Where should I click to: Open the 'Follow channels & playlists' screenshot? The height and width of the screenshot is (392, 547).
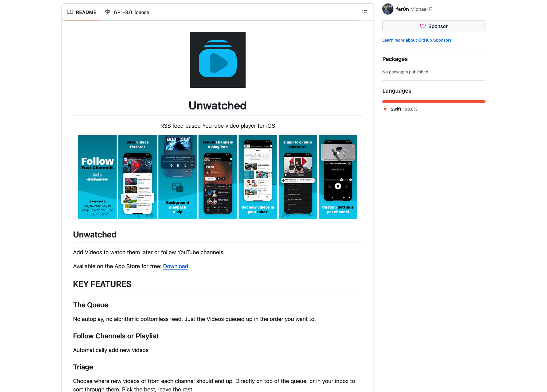[x=218, y=177]
